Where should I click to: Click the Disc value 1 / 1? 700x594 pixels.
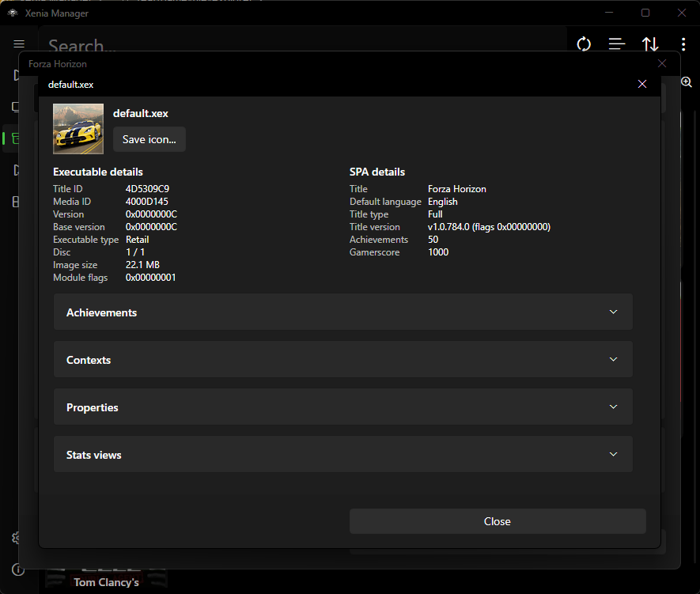[x=135, y=252]
